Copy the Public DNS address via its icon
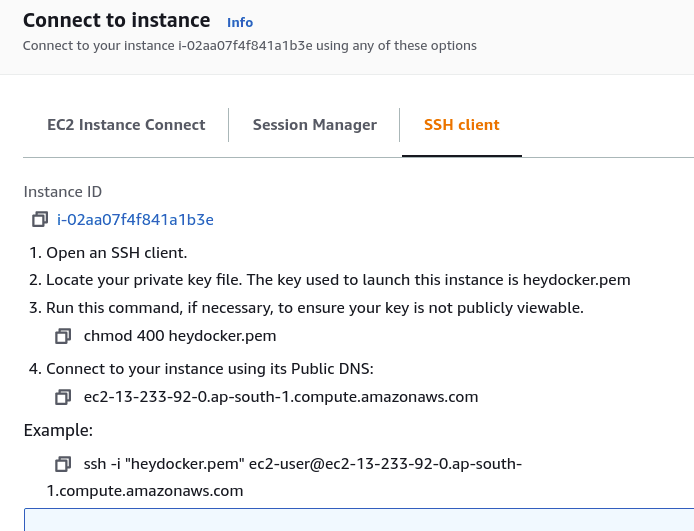Viewport: 694px width, 531px height. click(63, 397)
